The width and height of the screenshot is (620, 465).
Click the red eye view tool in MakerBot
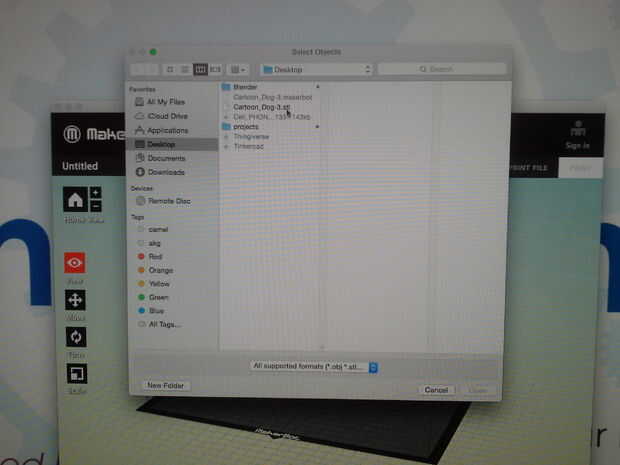click(x=74, y=263)
